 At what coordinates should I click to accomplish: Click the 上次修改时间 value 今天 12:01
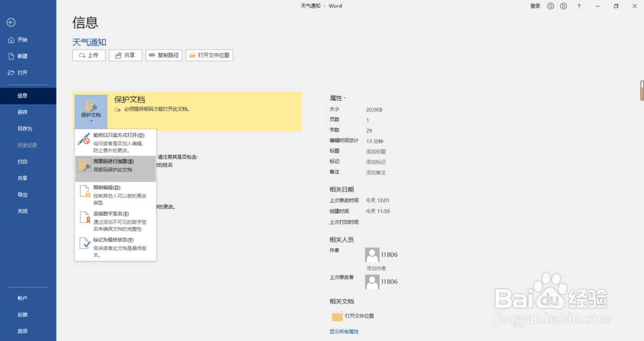[378, 200]
